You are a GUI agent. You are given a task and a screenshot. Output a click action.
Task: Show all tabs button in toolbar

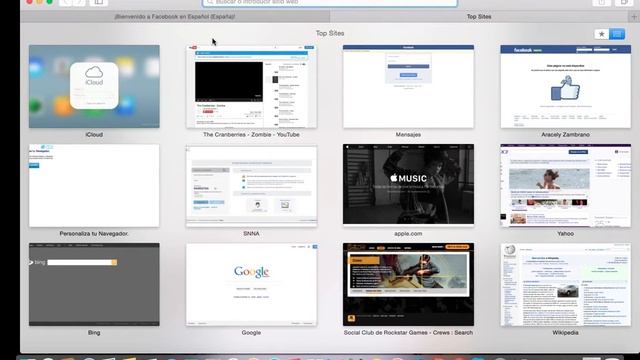coord(624,2)
